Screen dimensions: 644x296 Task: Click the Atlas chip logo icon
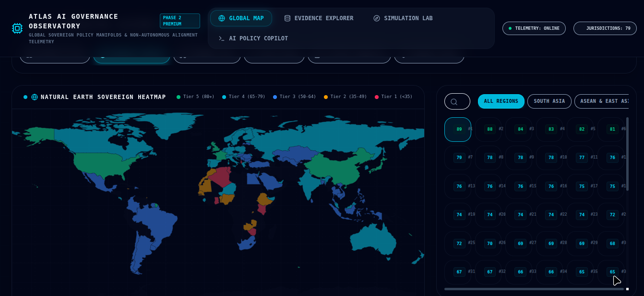(17, 28)
